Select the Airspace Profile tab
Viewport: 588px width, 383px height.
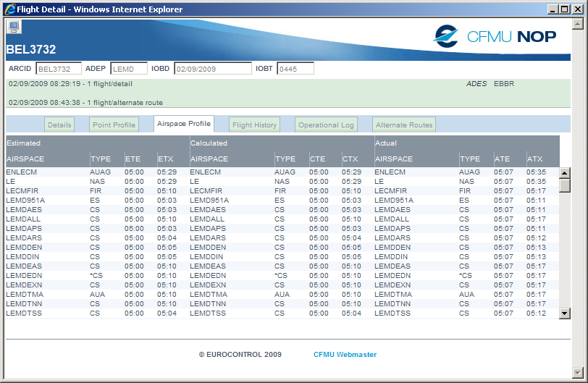[184, 124]
